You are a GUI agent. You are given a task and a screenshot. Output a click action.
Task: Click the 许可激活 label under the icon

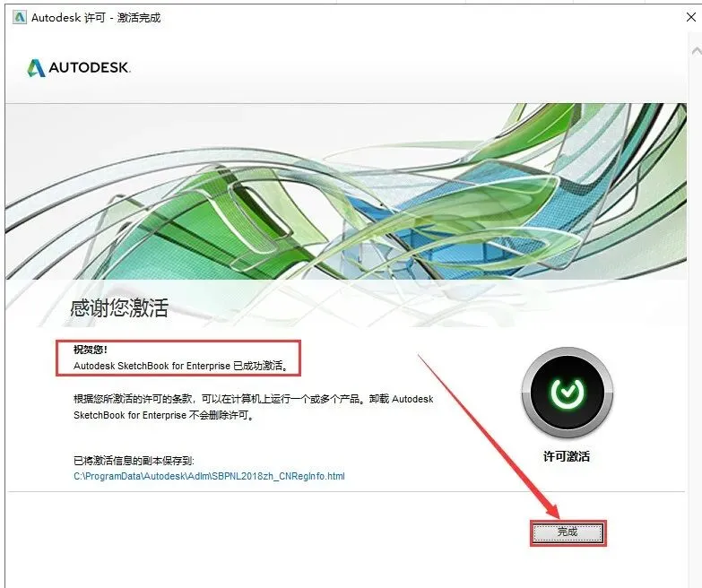(x=567, y=456)
